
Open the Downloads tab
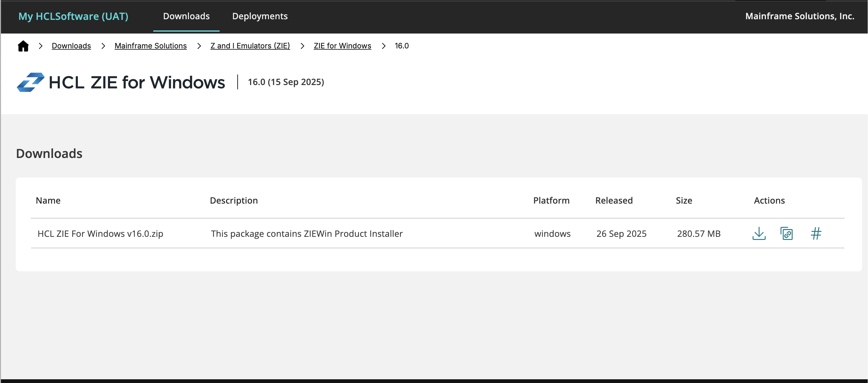click(x=186, y=16)
